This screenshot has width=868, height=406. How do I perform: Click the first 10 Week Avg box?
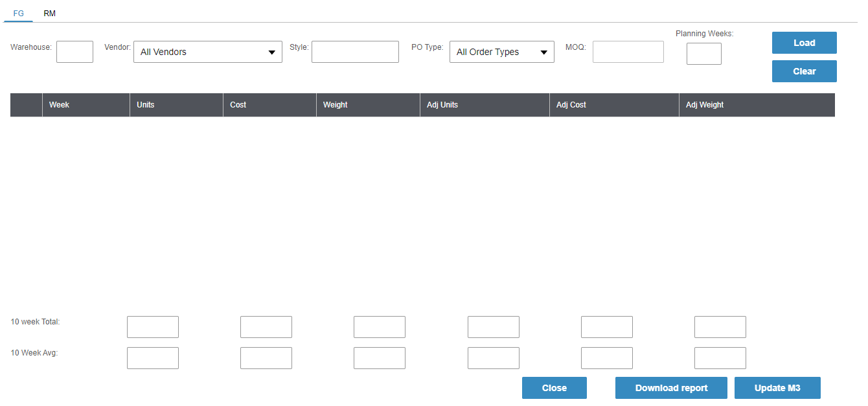[153, 358]
